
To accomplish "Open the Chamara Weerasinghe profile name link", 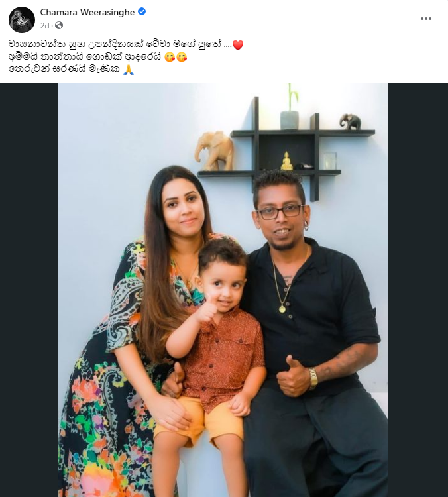I will click(87, 12).
